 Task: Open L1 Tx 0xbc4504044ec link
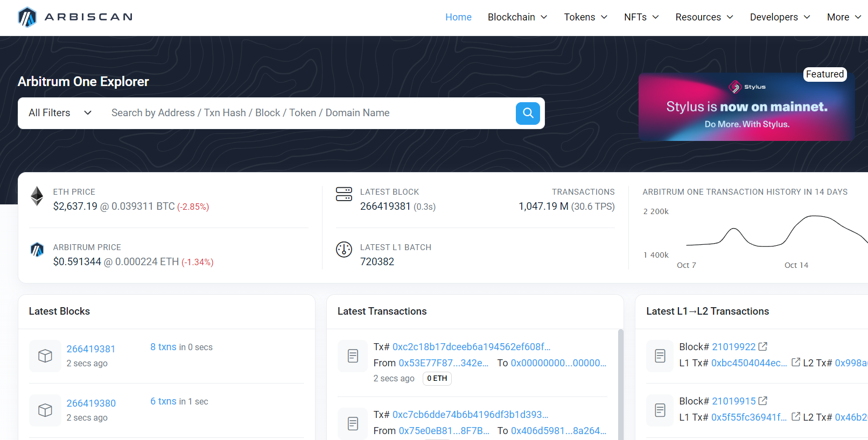749,363
